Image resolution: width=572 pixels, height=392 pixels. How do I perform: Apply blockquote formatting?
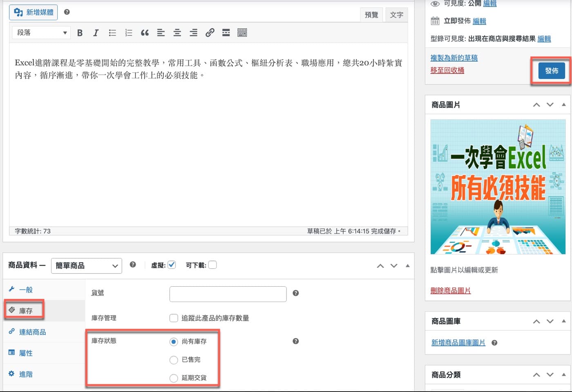coord(145,33)
